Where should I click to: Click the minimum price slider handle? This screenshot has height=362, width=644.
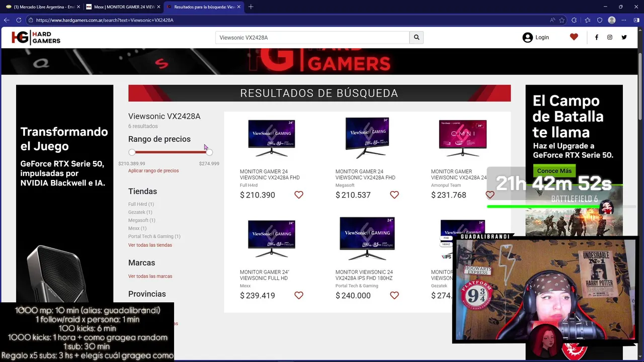pyautogui.click(x=132, y=152)
